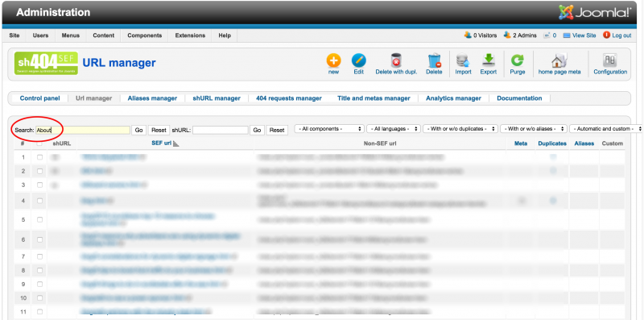Switch to Control panel tab

click(39, 98)
